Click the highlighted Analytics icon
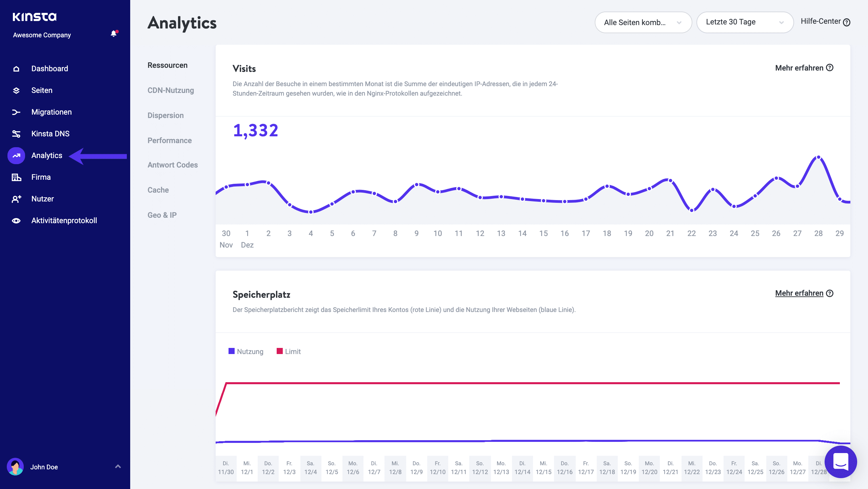The height and width of the screenshot is (489, 868). [x=16, y=155]
